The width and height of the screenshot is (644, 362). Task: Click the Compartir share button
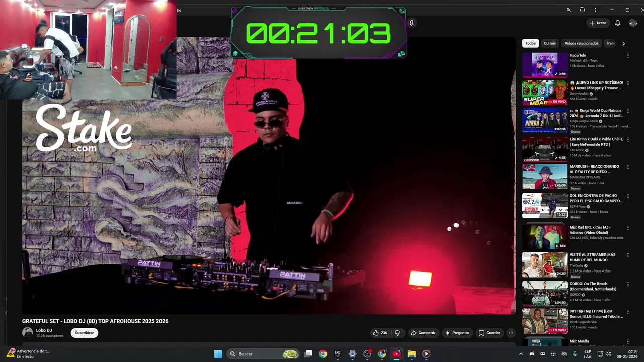(x=423, y=333)
